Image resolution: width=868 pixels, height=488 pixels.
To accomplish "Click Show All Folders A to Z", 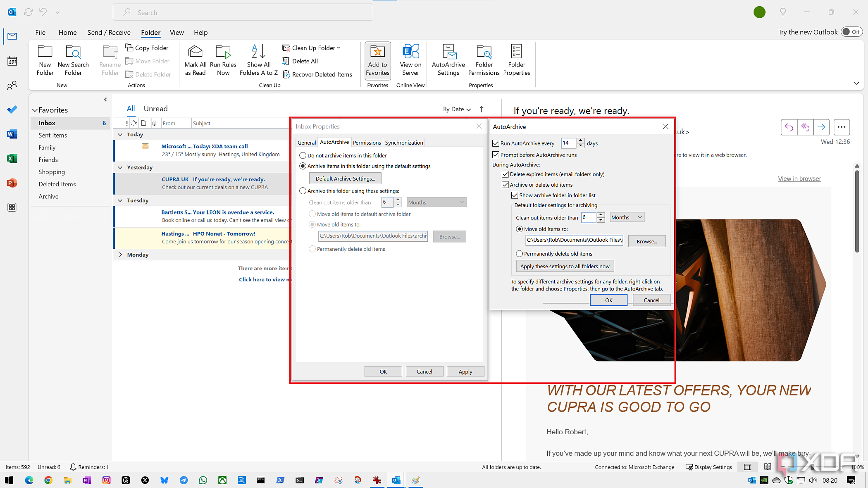I will coord(259,60).
